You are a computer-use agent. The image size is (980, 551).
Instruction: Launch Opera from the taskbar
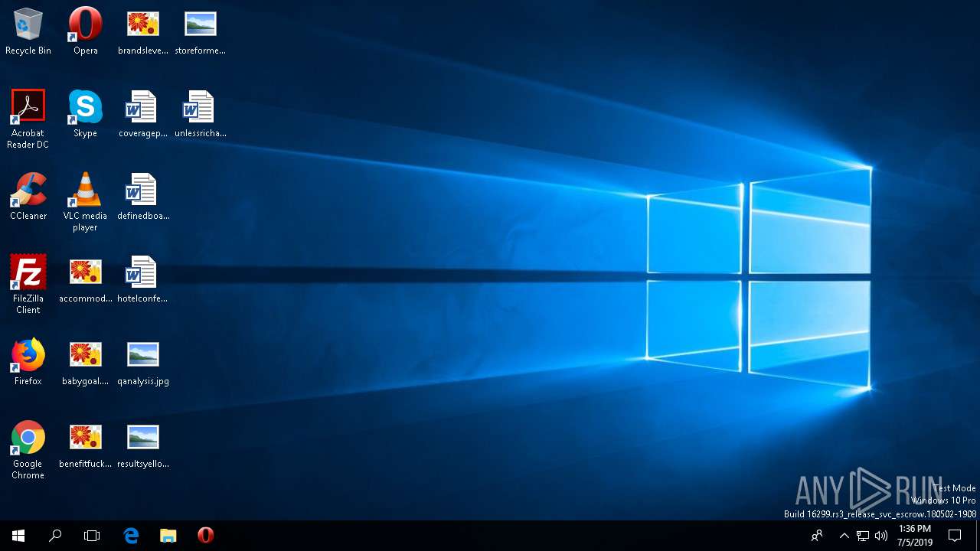pos(205,536)
